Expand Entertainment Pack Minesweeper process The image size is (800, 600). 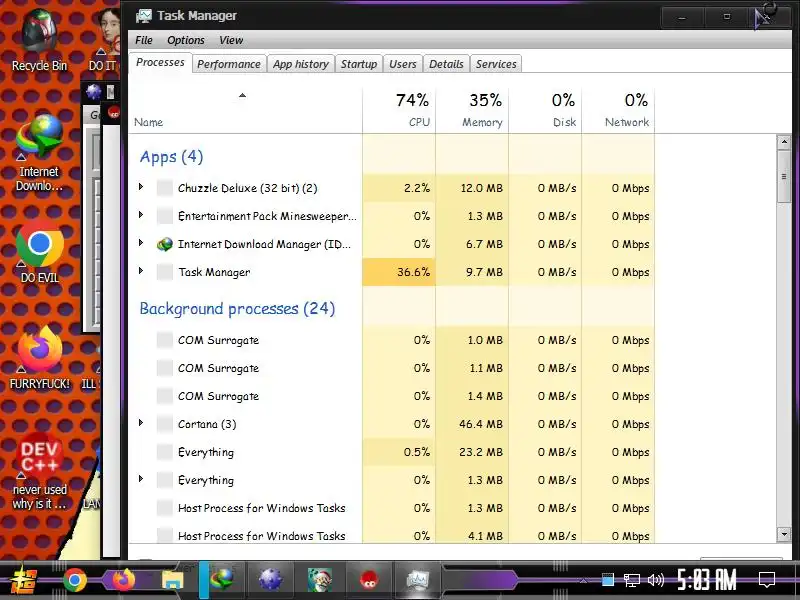tap(141, 215)
